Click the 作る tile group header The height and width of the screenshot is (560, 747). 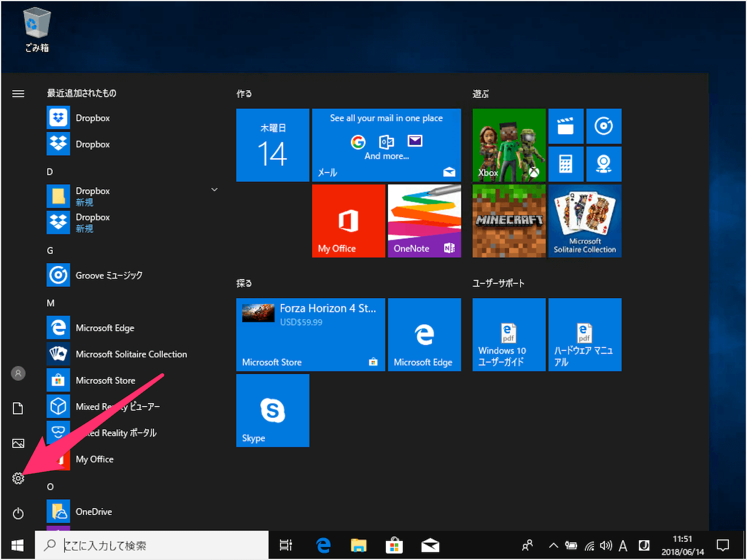coord(244,93)
